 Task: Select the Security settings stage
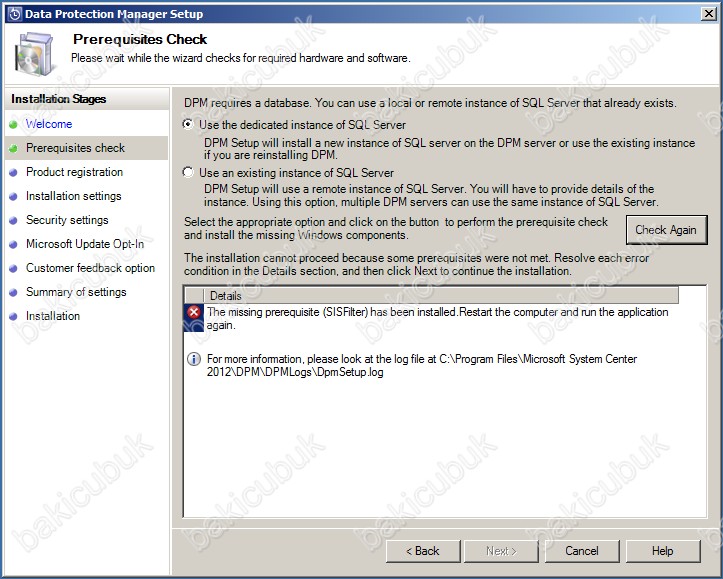(x=67, y=220)
